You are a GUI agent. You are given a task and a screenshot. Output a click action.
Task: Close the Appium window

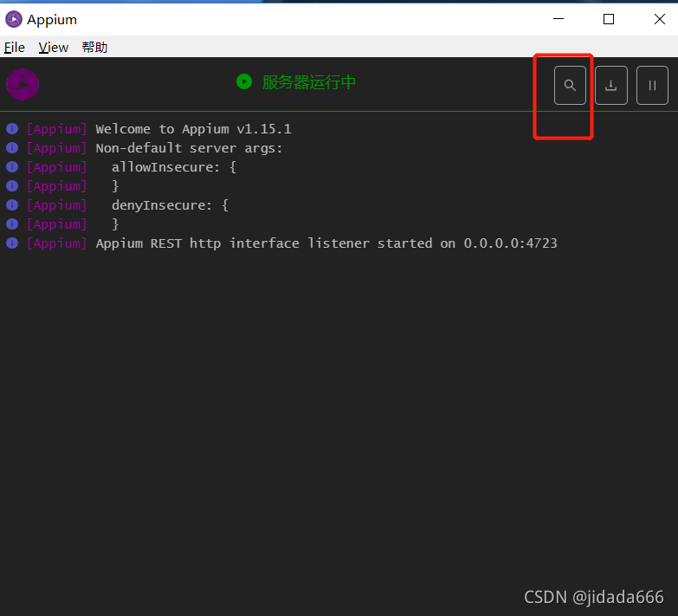(x=660, y=19)
